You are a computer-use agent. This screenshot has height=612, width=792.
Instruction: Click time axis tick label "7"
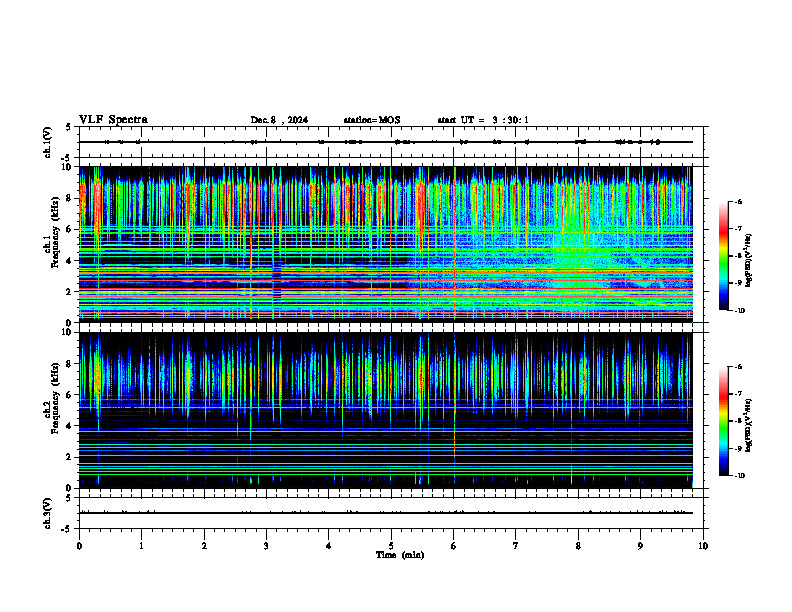[x=516, y=546]
